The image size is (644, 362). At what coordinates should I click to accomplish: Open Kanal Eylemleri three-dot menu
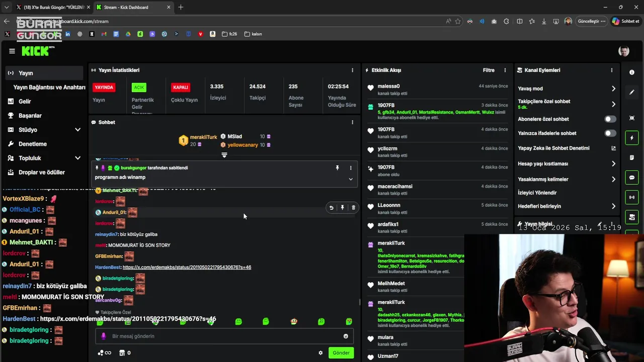(612, 70)
